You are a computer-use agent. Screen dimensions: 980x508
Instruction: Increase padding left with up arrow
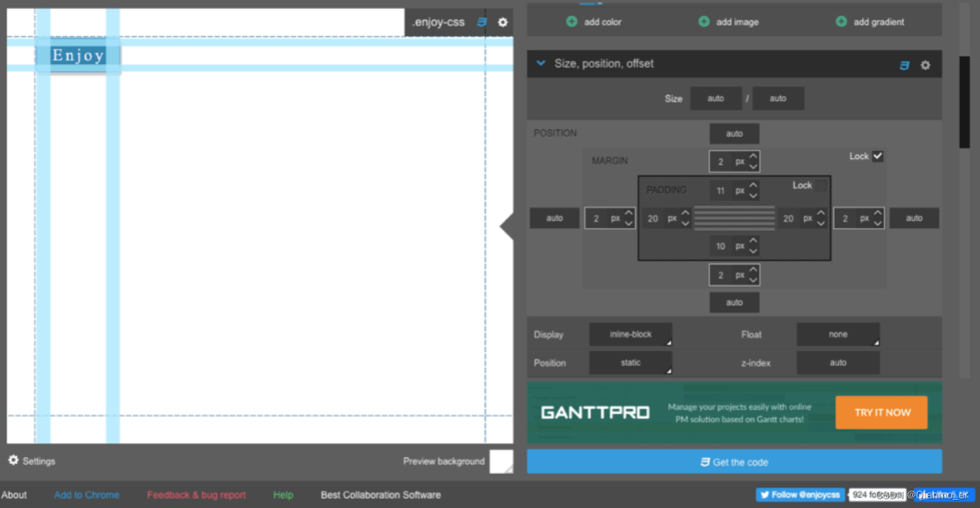click(x=686, y=214)
